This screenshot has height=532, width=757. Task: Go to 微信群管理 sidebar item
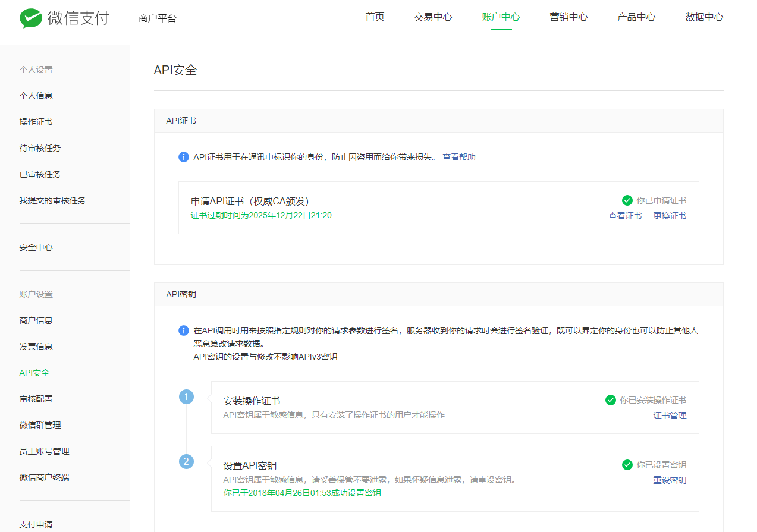(x=40, y=425)
